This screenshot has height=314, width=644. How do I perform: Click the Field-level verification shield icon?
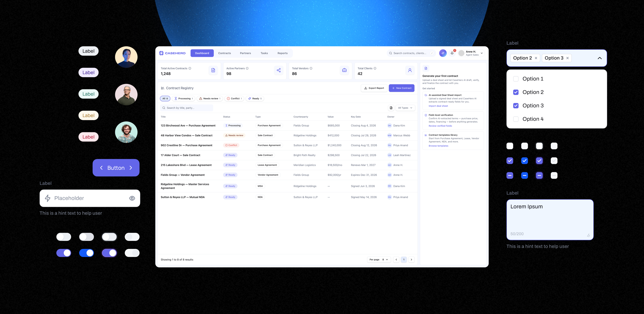(426, 115)
